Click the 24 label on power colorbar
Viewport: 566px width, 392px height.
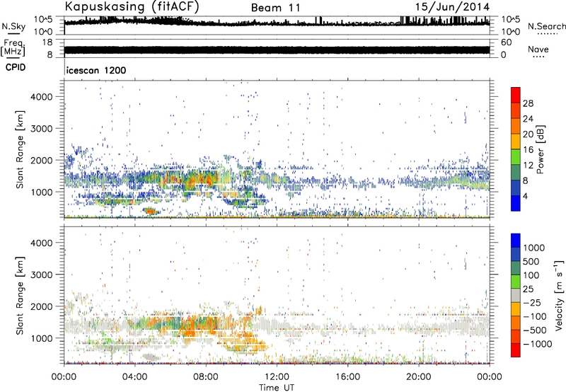[x=528, y=119]
